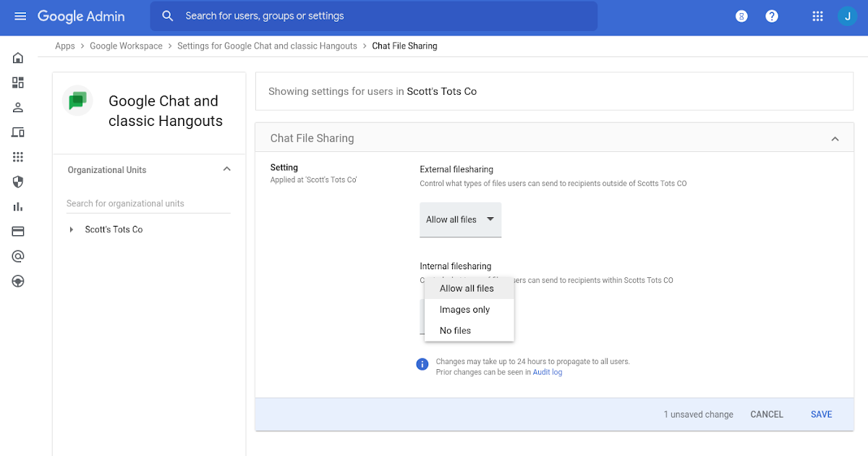868x456 pixels.
Task: Open Devices icon in left sidebar
Action: click(x=18, y=132)
